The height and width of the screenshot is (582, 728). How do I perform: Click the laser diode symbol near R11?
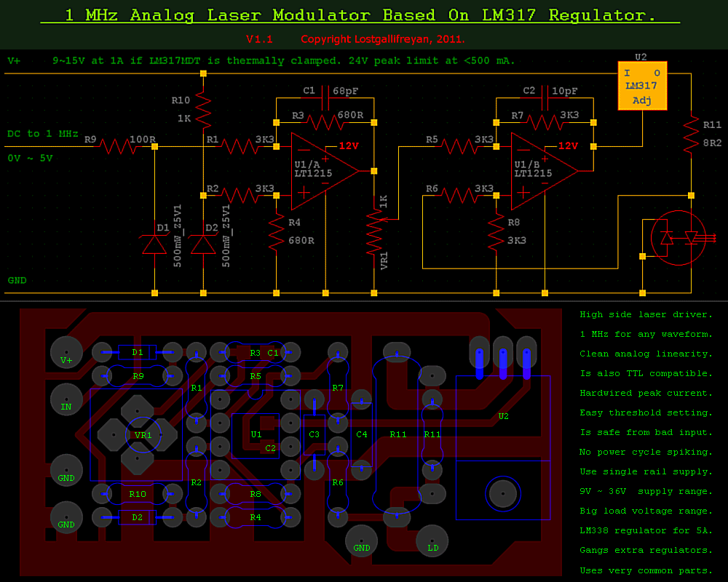[677, 236]
